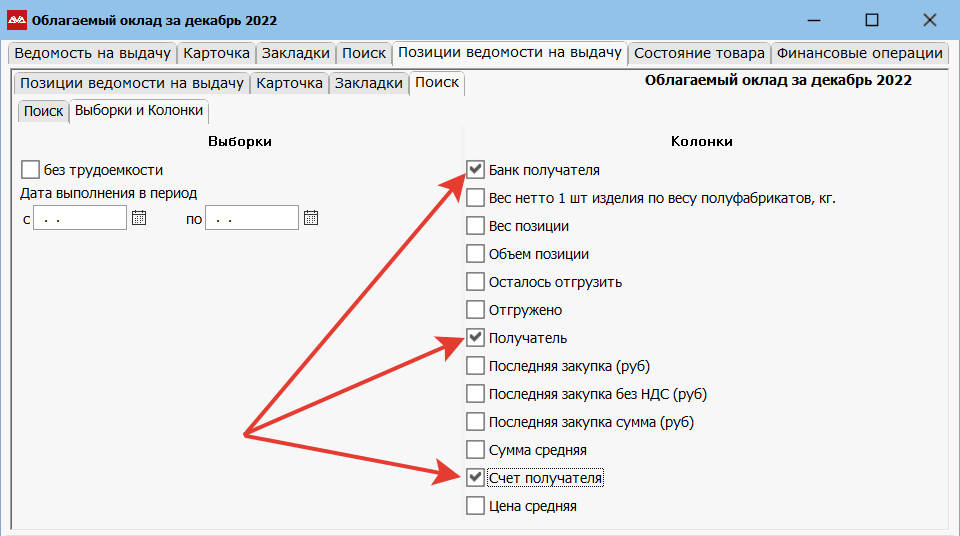Screen dimensions: 960x536
Task: Uncheck 'Банк получателя' column
Action: pyautogui.click(x=476, y=170)
